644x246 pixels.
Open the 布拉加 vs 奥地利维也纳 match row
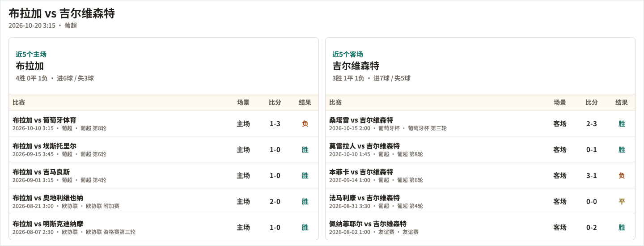pyautogui.click(x=164, y=201)
